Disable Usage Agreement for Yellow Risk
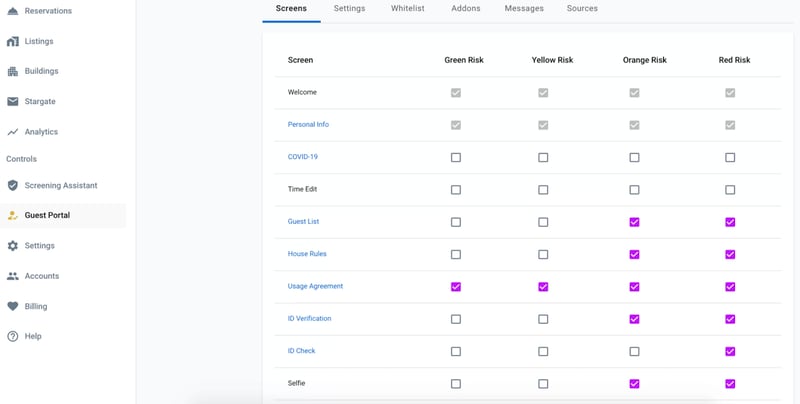This screenshot has width=800, height=404. click(543, 287)
